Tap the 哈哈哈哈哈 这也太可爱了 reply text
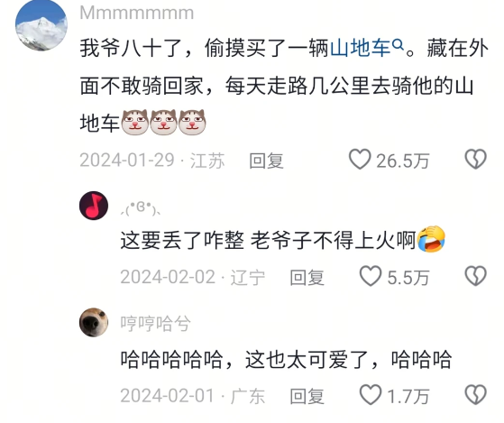The height and width of the screenshot is (423, 504). [x=286, y=359]
